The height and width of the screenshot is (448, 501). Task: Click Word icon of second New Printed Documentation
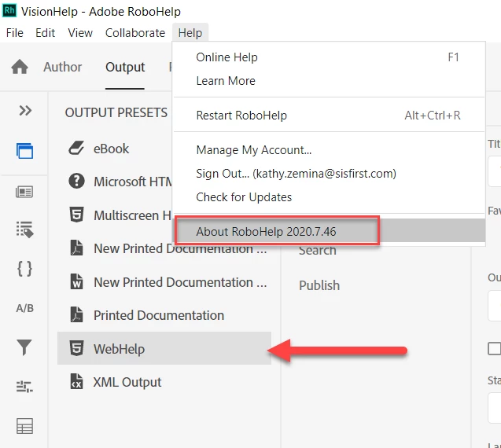(77, 281)
